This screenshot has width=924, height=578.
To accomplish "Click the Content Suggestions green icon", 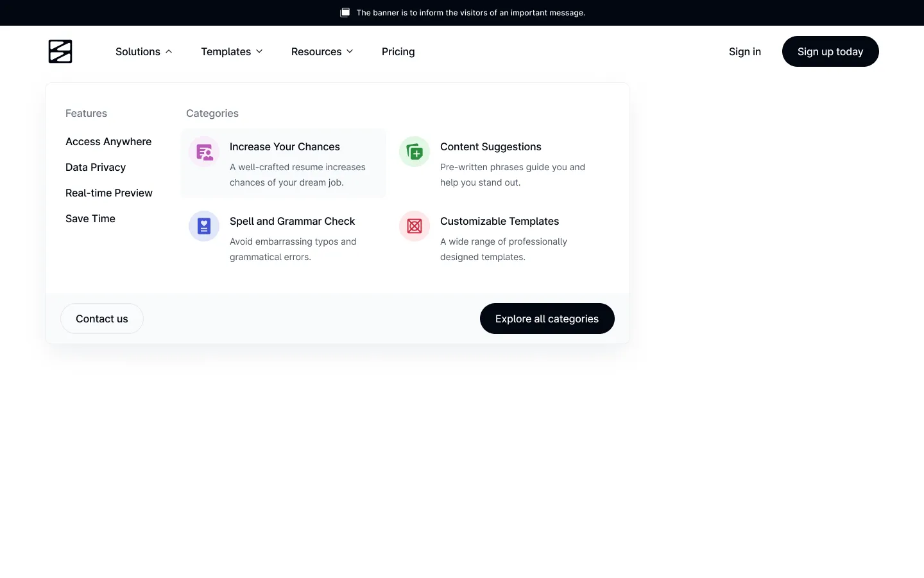I will (x=415, y=152).
